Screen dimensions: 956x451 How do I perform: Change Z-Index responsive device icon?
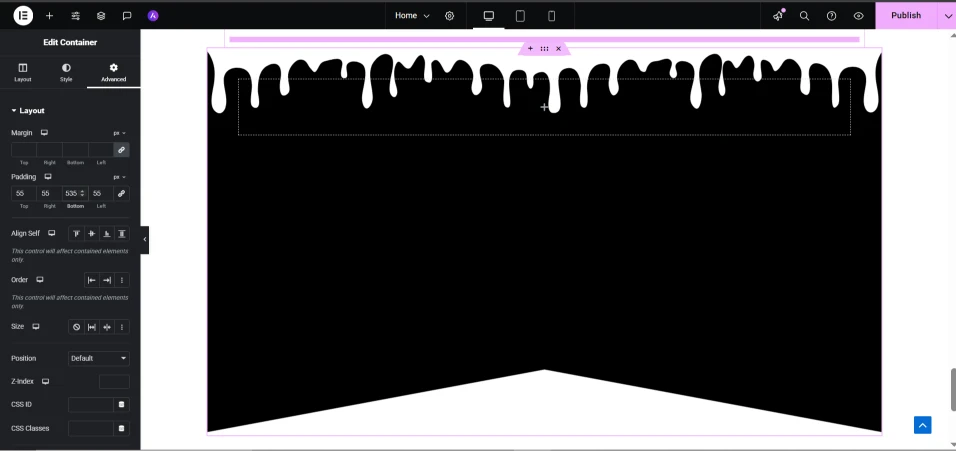click(x=45, y=381)
